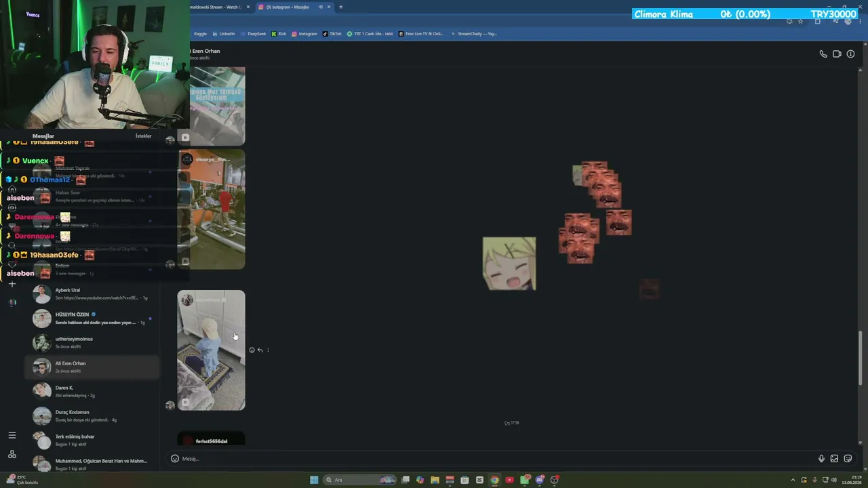The width and height of the screenshot is (868, 488).
Task: Mute the Instagram tab audio
Action: click(321, 7)
